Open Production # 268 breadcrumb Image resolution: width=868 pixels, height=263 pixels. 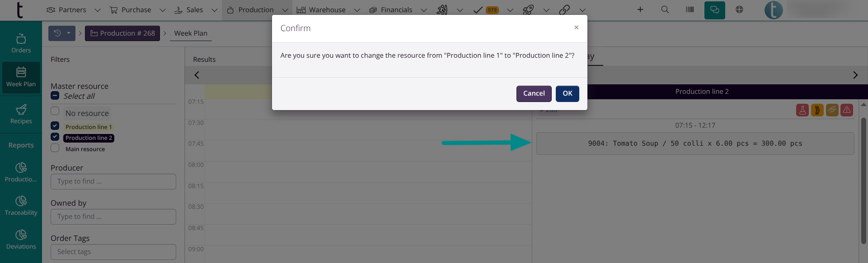(122, 33)
